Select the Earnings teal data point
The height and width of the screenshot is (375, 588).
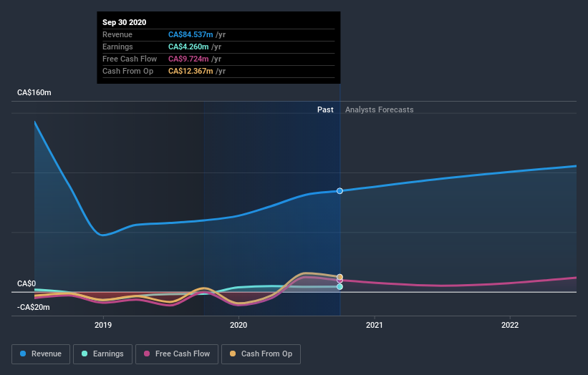(x=339, y=286)
